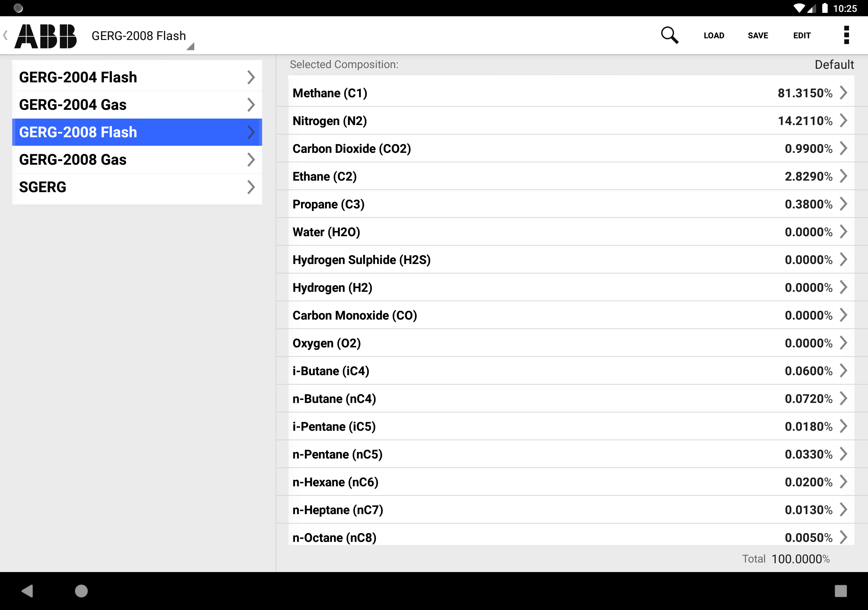Switch to GERG-2008 Gas calculation
Screen dimensions: 868x610
[x=137, y=160]
